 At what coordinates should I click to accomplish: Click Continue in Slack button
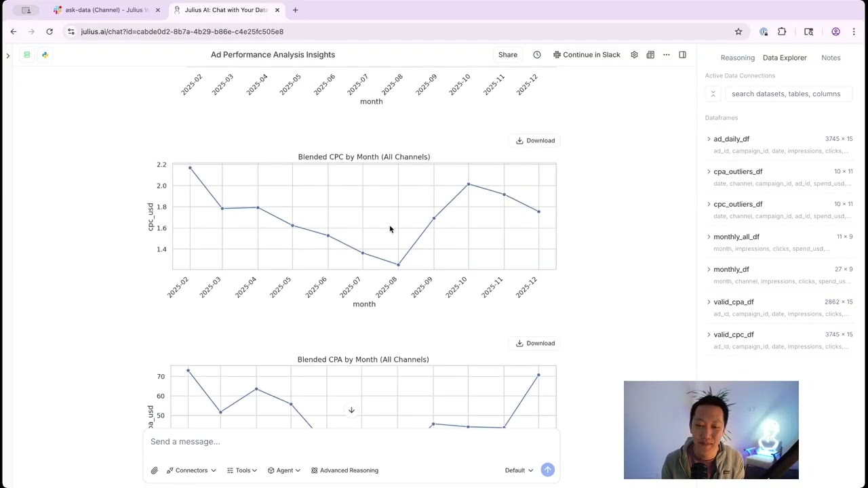point(587,55)
